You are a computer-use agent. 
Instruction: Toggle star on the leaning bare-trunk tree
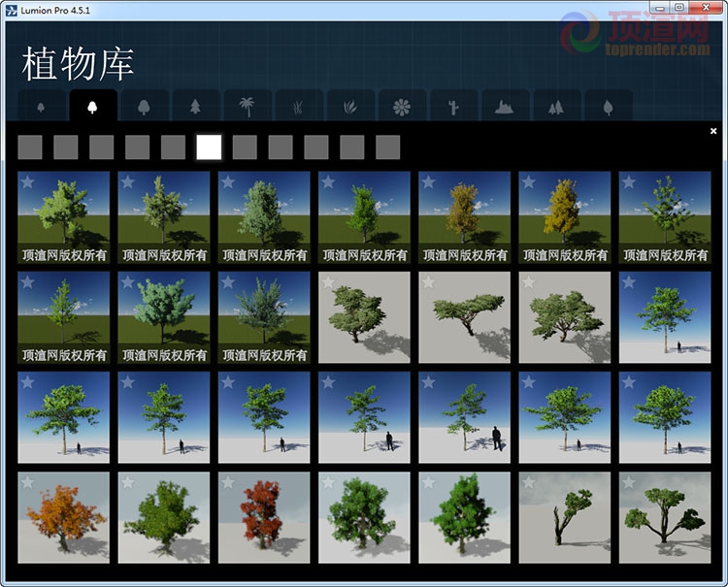pyautogui.click(x=528, y=482)
